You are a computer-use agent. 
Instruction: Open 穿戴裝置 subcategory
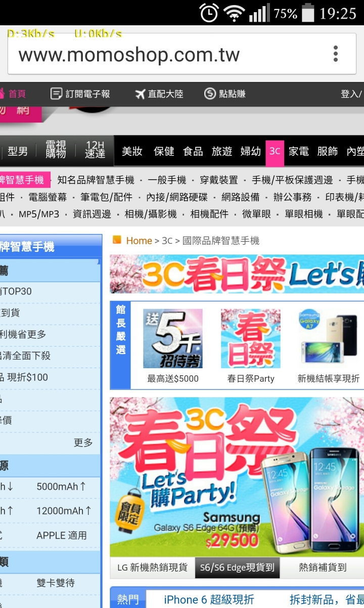click(218, 180)
